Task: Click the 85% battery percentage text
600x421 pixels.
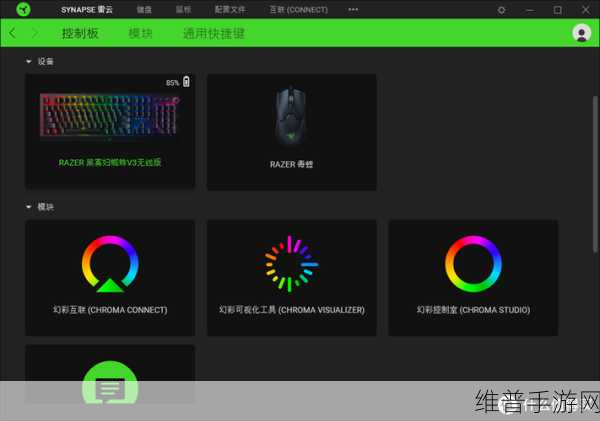Action: pyautogui.click(x=172, y=83)
